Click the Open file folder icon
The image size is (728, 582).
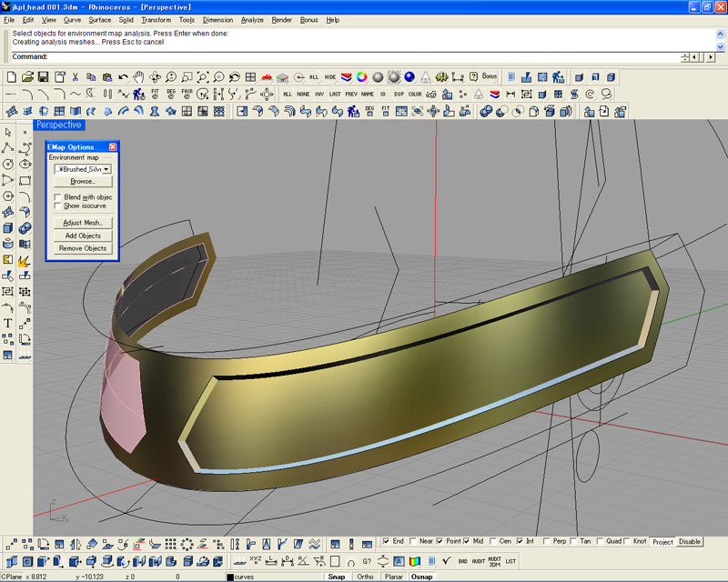pos(28,77)
